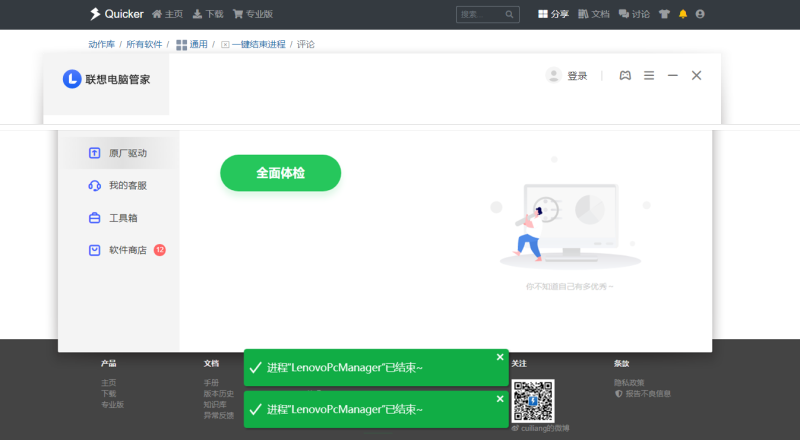Follow the 所有软件 breadcrumb link

144,44
